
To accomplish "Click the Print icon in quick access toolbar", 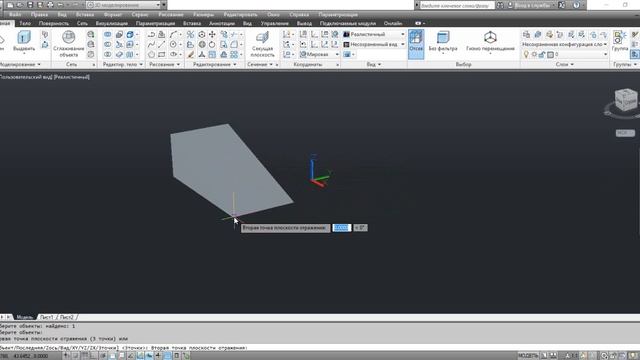I will [50, 5].
